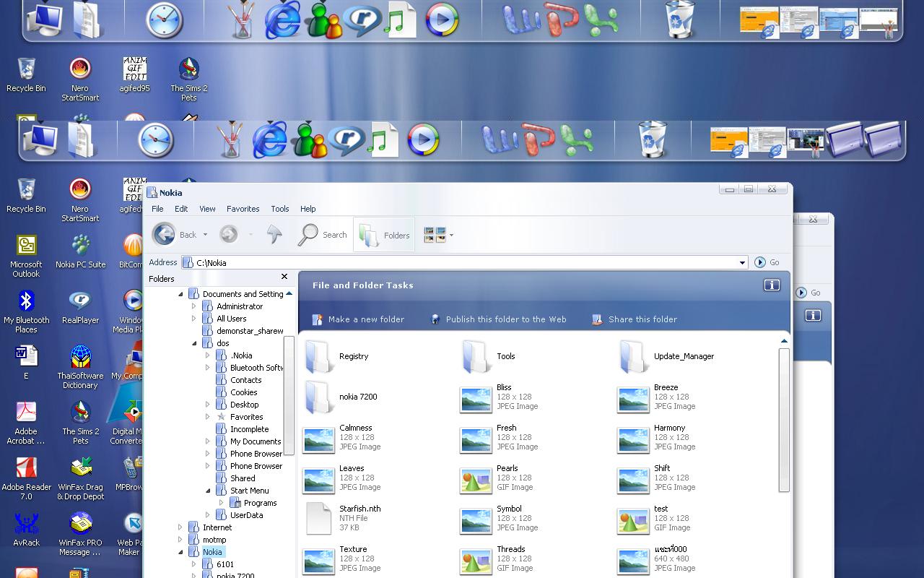Select the Pearls GIF image icon

click(x=476, y=480)
